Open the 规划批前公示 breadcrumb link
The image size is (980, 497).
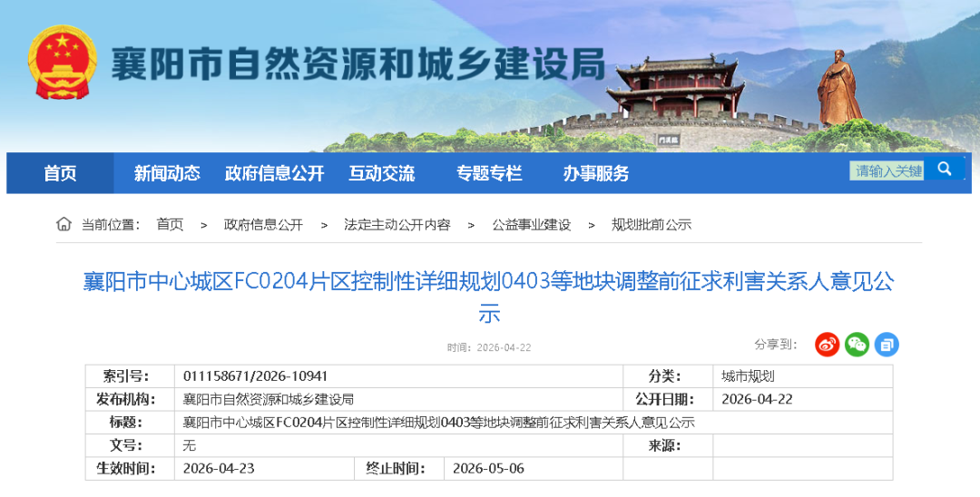tap(652, 225)
